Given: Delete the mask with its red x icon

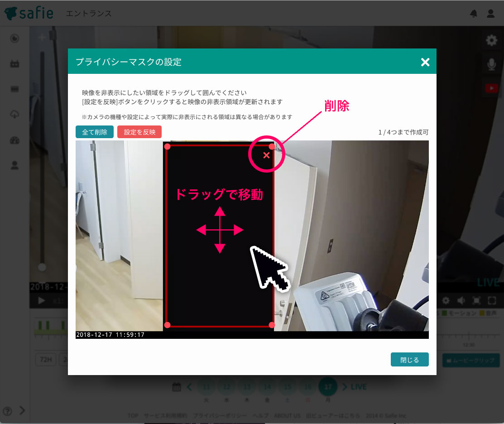Looking at the screenshot, I should click(x=266, y=155).
